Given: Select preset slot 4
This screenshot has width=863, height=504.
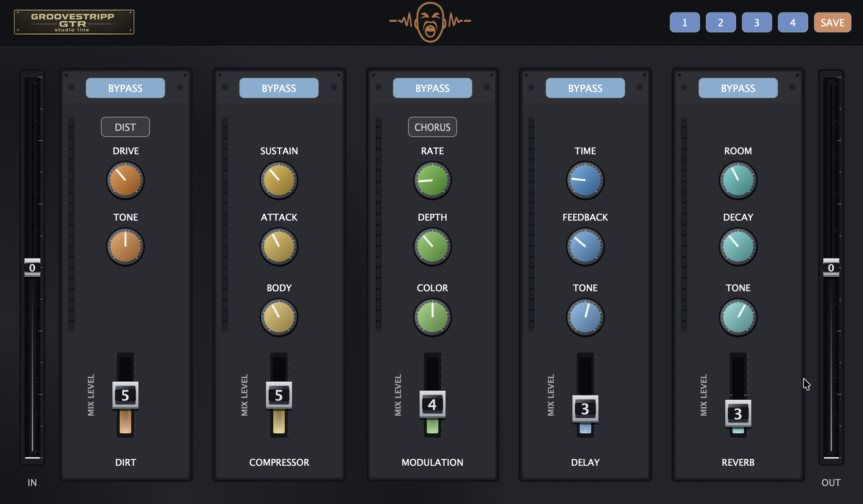Looking at the screenshot, I should 793,22.
